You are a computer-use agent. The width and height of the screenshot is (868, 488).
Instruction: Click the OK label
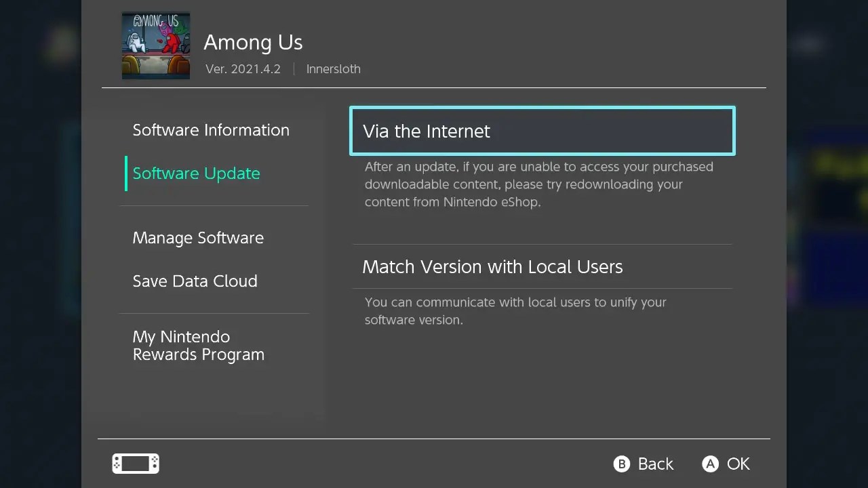[x=738, y=464]
